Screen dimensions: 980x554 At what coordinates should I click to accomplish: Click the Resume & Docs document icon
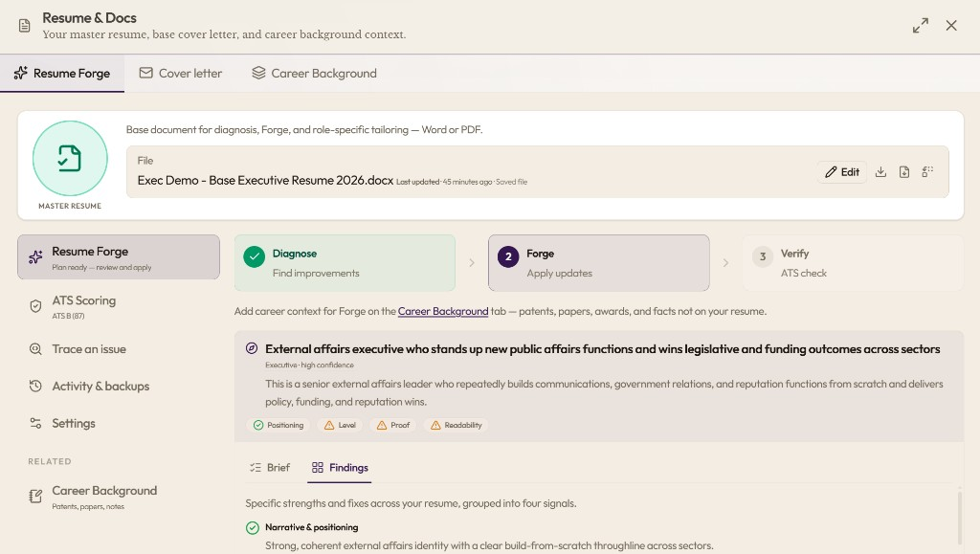click(x=24, y=26)
